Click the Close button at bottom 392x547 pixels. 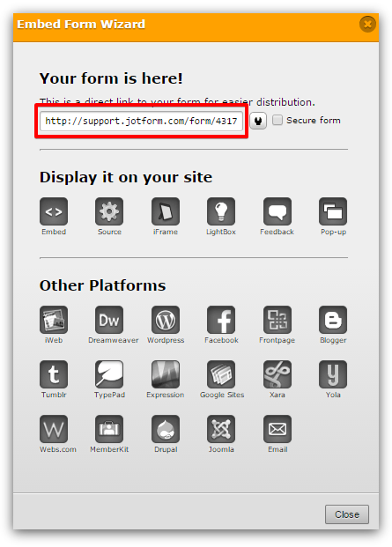[347, 514]
